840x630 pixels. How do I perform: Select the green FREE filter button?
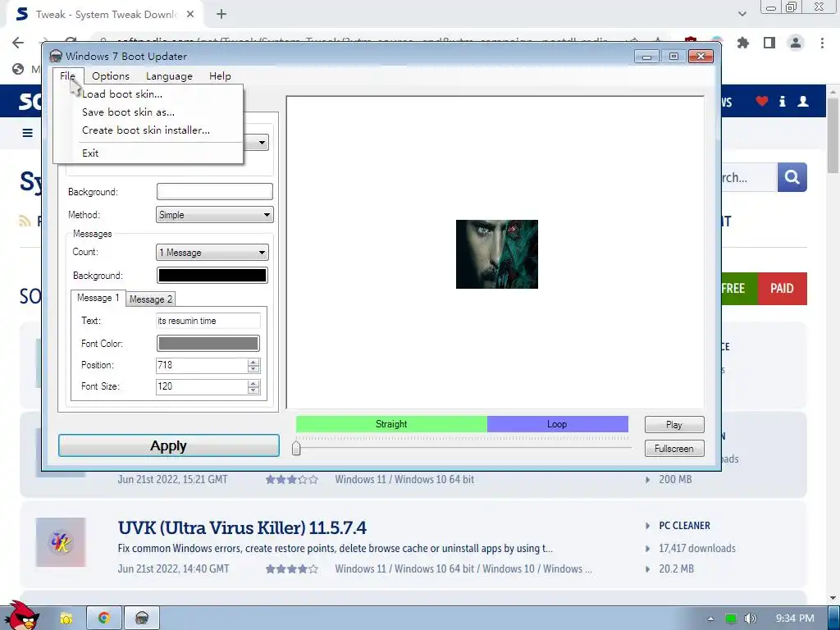point(740,288)
